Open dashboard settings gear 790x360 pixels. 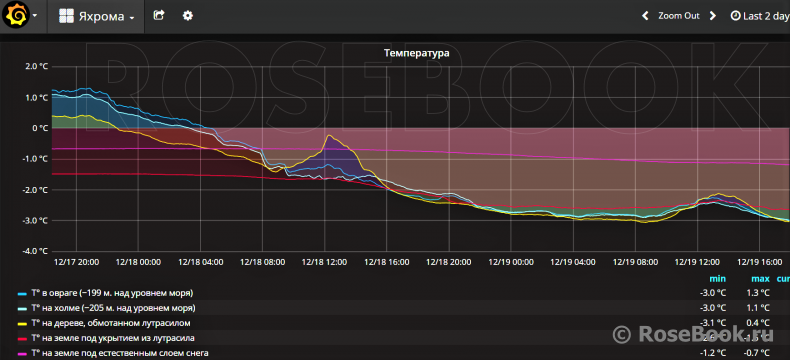point(187,16)
